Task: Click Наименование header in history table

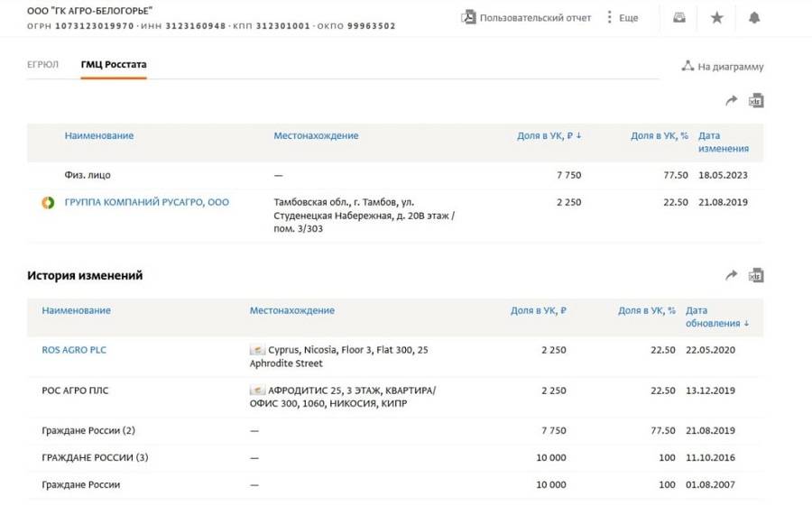Action: (76, 310)
